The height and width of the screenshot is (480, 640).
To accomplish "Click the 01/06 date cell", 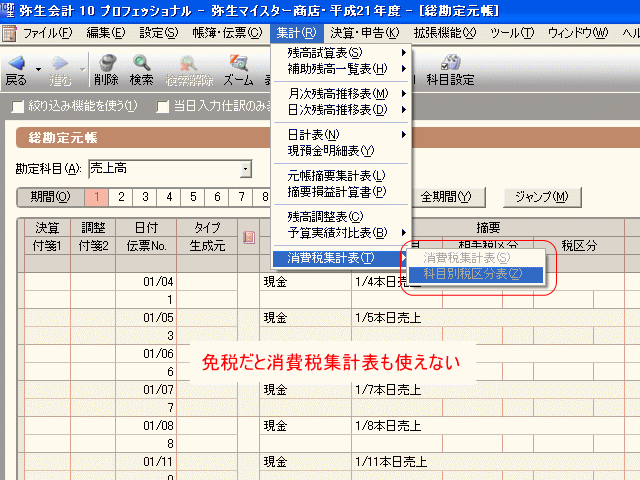I will [x=146, y=353].
